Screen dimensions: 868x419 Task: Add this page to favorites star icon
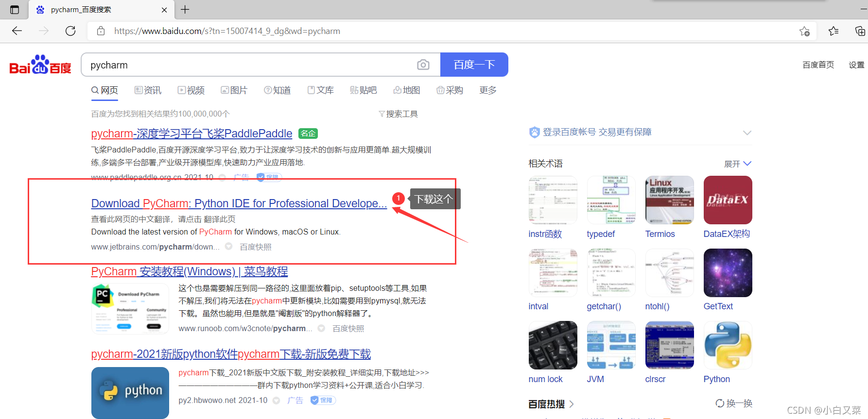coord(804,31)
